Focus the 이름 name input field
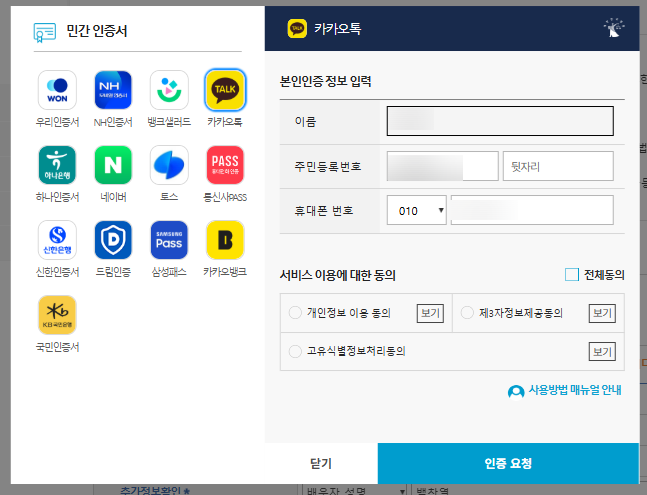647x495 pixels. (500, 121)
